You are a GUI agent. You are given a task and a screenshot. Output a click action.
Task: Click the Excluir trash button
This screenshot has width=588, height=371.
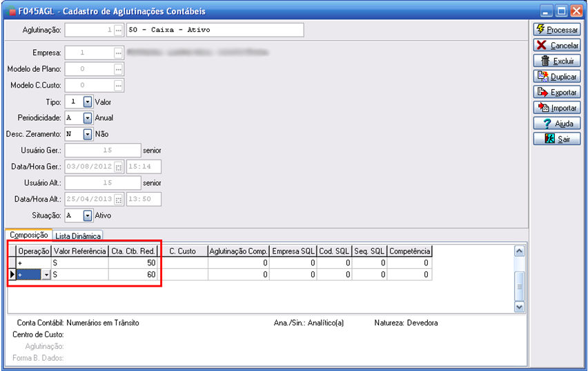(557, 61)
